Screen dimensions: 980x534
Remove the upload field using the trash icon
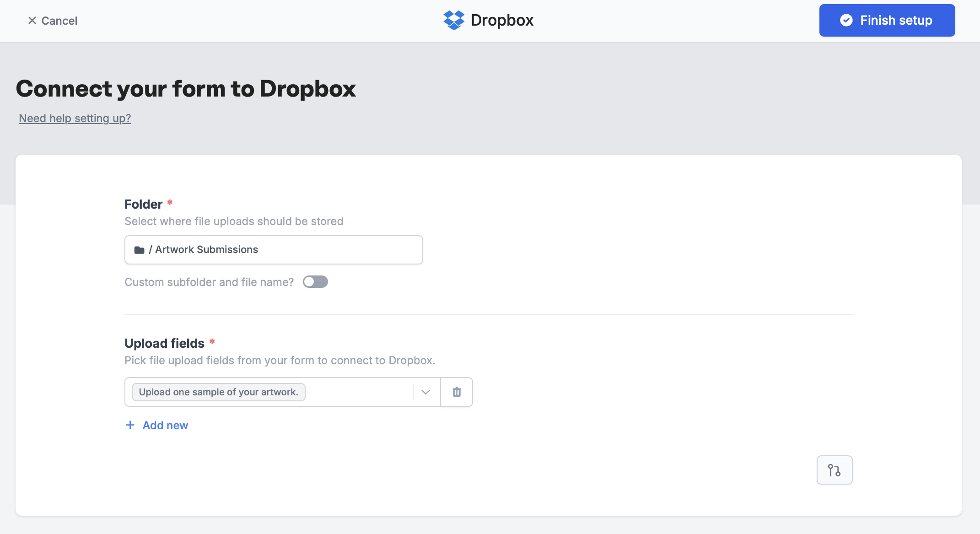(456, 392)
